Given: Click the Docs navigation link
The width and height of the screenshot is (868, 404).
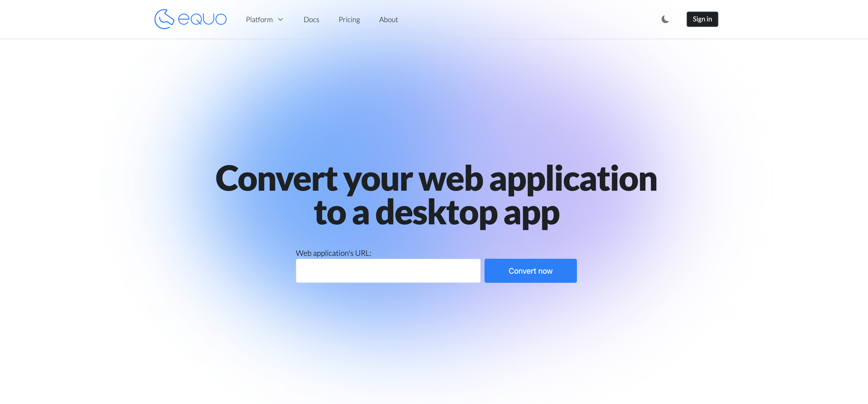Looking at the screenshot, I should tap(311, 19).
